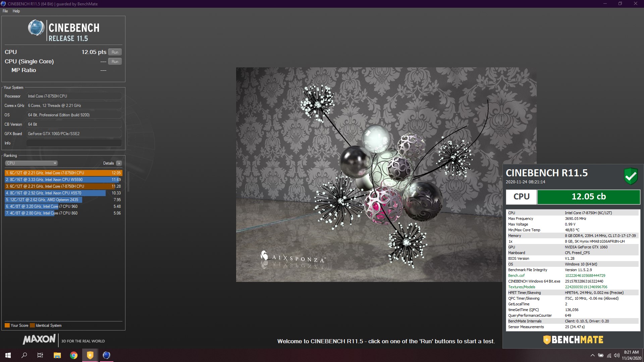Run the CPU benchmark test
This screenshot has width=644, height=362.
coord(115,52)
